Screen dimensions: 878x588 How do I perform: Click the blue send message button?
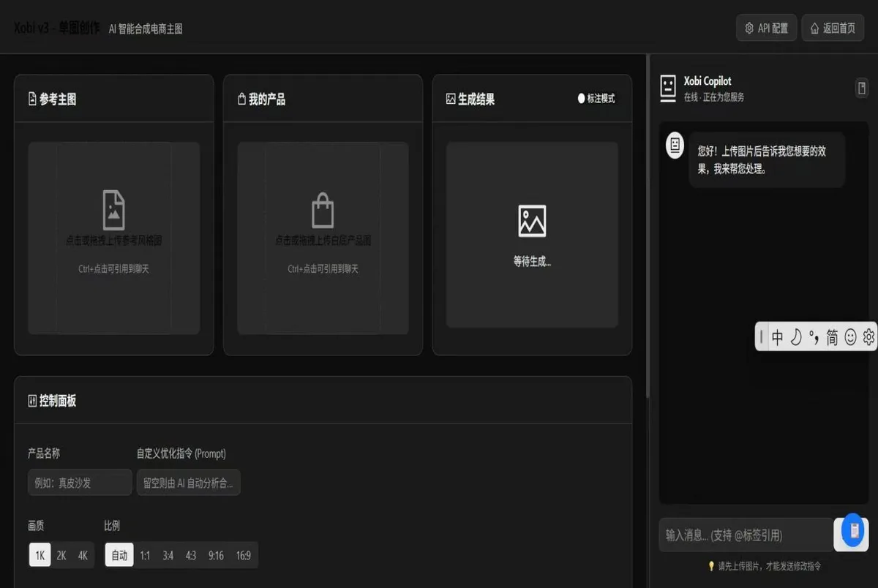(852, 531)
